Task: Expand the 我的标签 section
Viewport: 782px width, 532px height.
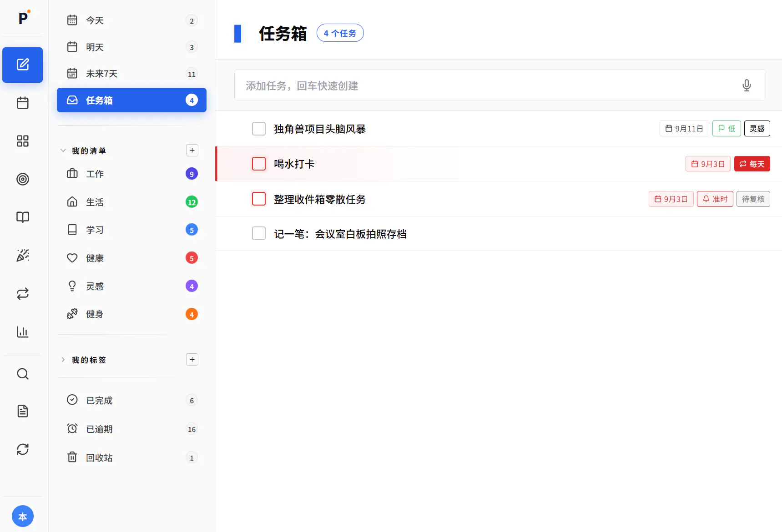Action: [63, 360]
